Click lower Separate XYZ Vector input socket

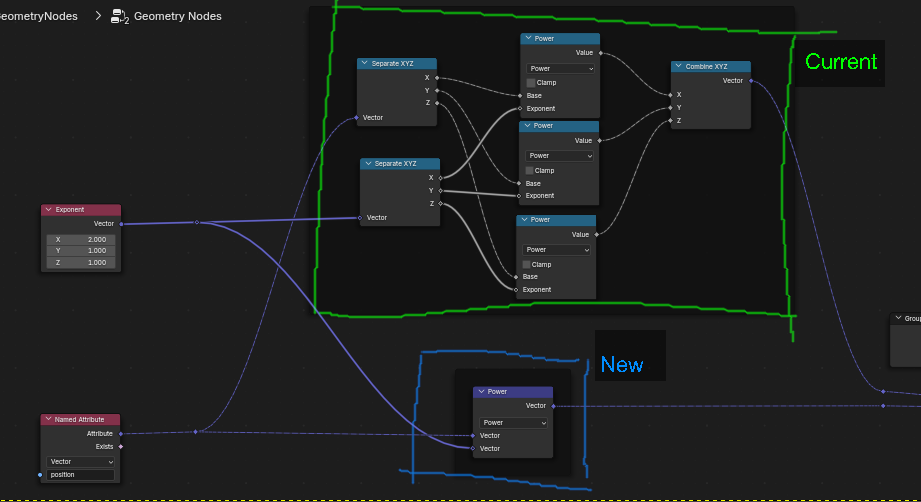360,218
